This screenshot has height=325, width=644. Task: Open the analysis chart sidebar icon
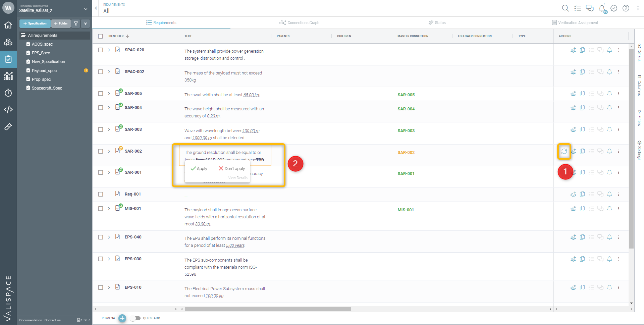point(8,76)
